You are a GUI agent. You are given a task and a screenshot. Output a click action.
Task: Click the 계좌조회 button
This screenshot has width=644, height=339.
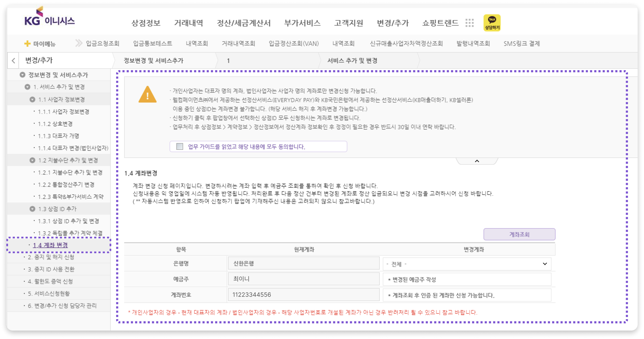point(519,234)
